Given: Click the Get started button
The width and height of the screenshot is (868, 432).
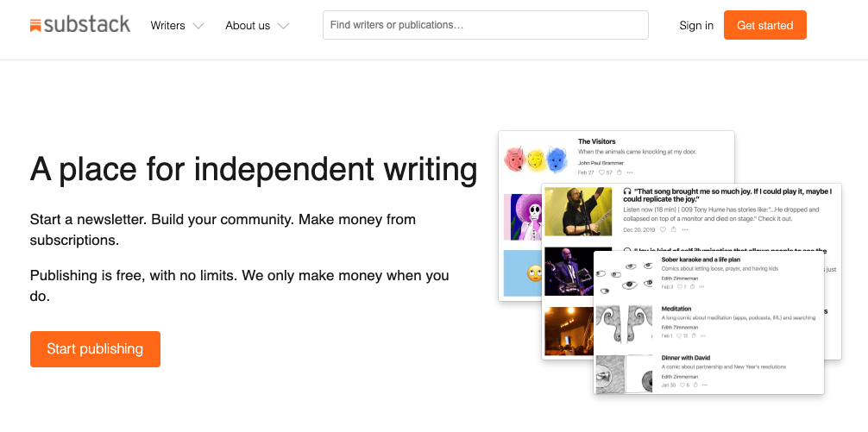Looking at the screenshot, I should 765,26.
